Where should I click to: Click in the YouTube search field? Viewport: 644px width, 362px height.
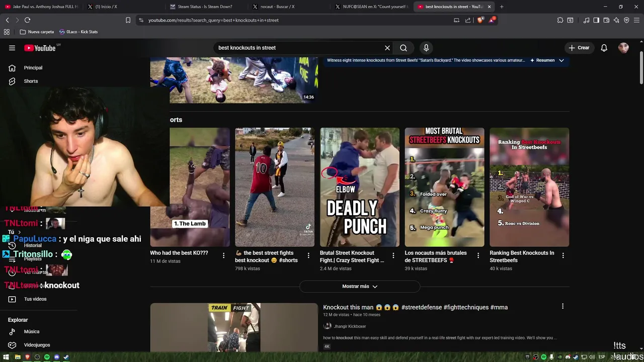pos(299,48)
